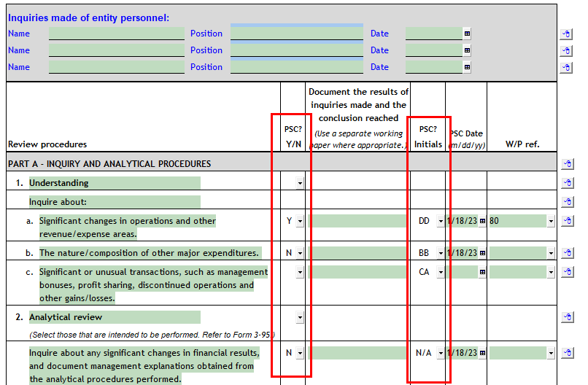Screen dimensions: 588x385
Task: Click the first Date input field
Action: click(434, 34)
